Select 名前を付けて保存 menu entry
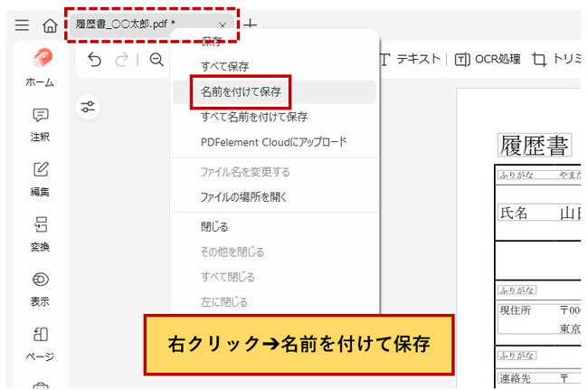 (x=274, y=92)
